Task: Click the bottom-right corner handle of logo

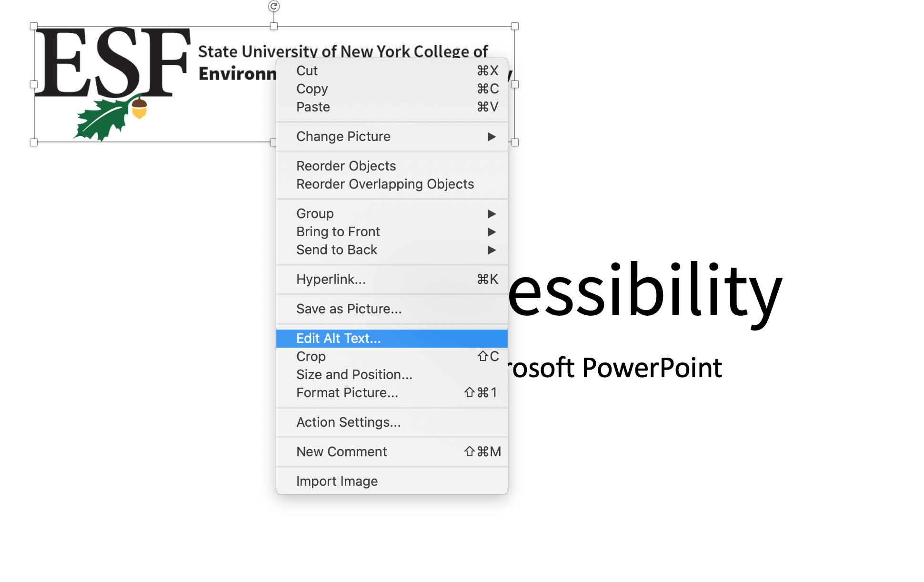Action: click(515, 142)
